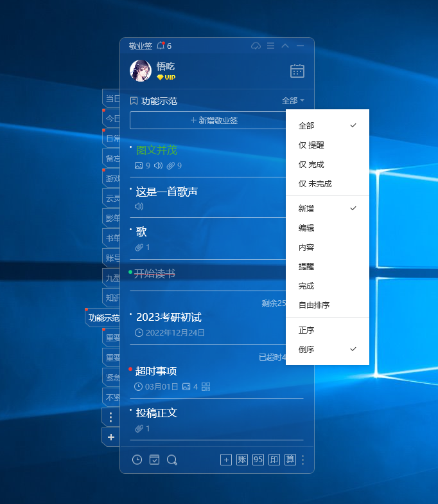This screenshot has height=504, width=438.
Task: Click the 账 icon in bottom toolbar
Action: point(242,460)
